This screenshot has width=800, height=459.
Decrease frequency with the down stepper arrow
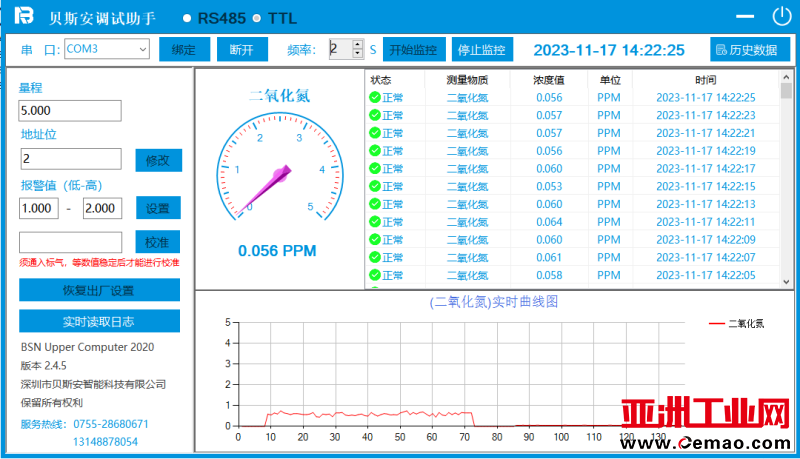tap(358, 54)
